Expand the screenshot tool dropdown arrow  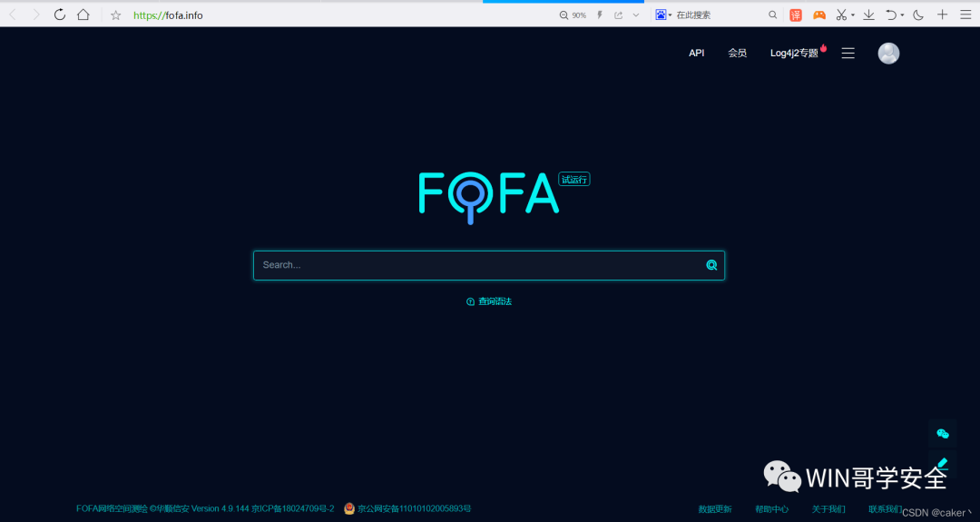[852, 15]
